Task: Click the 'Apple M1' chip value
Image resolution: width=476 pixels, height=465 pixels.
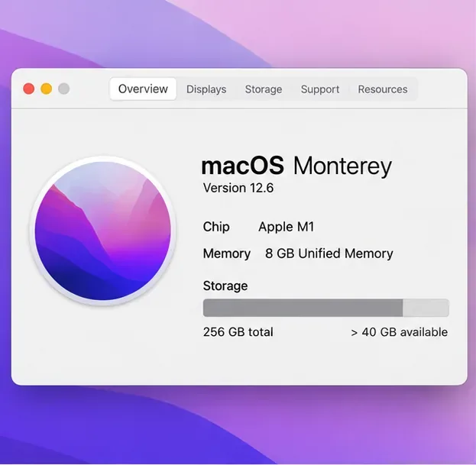Action: [287, 227]
